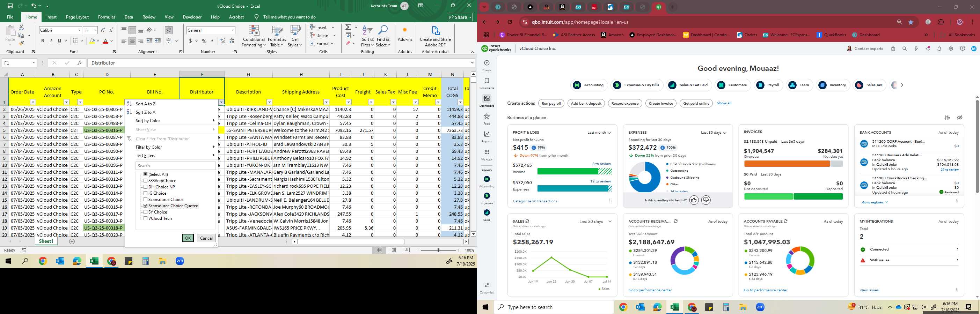
Task: Click Create and Share Adobe PDF
Action: point(435,36)
